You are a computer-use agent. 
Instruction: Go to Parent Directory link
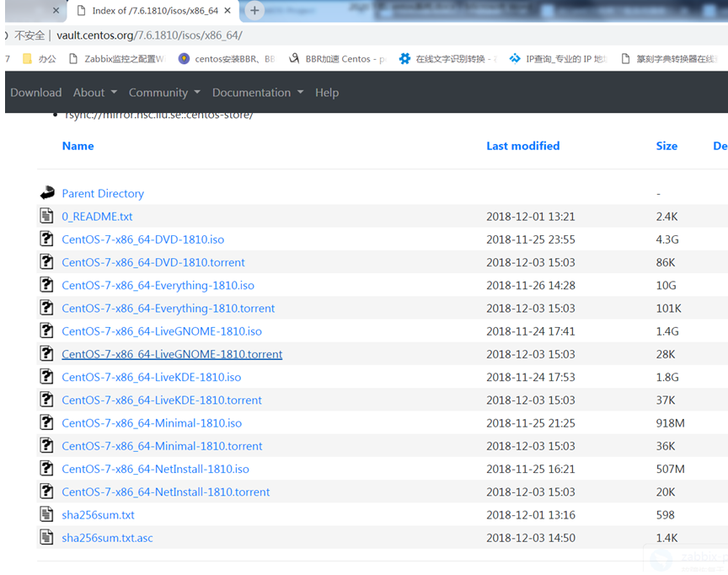point(103,193)
